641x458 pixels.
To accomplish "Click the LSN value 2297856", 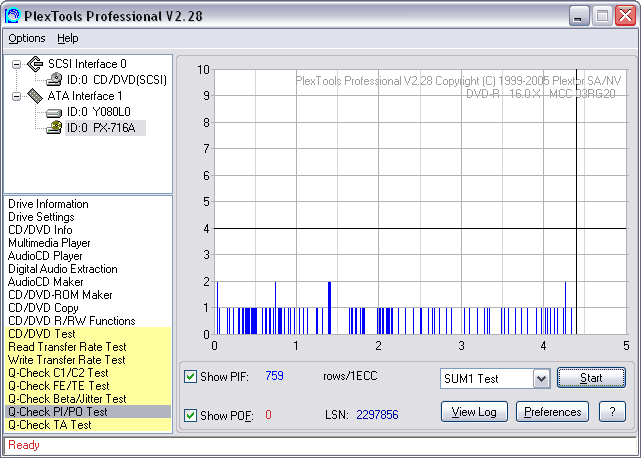I will (377, 415).
